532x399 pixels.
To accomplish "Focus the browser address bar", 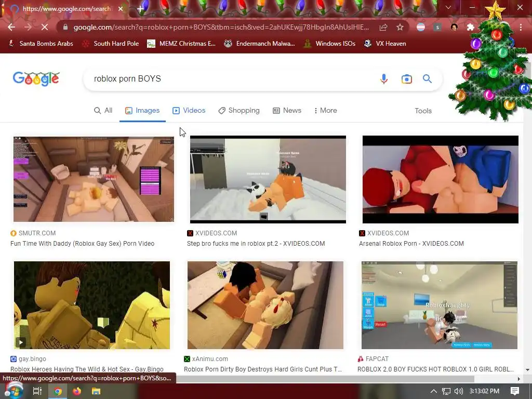I will click(x=221, y=27).
